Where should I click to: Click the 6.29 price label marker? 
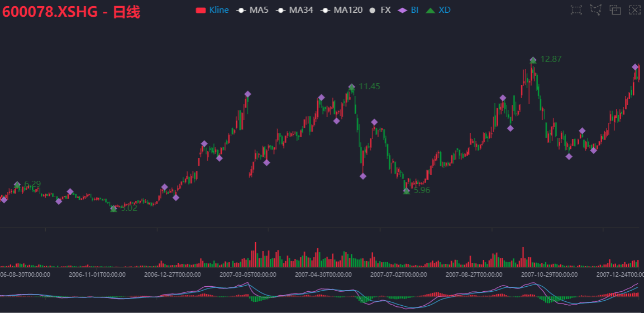click(32, 184)
